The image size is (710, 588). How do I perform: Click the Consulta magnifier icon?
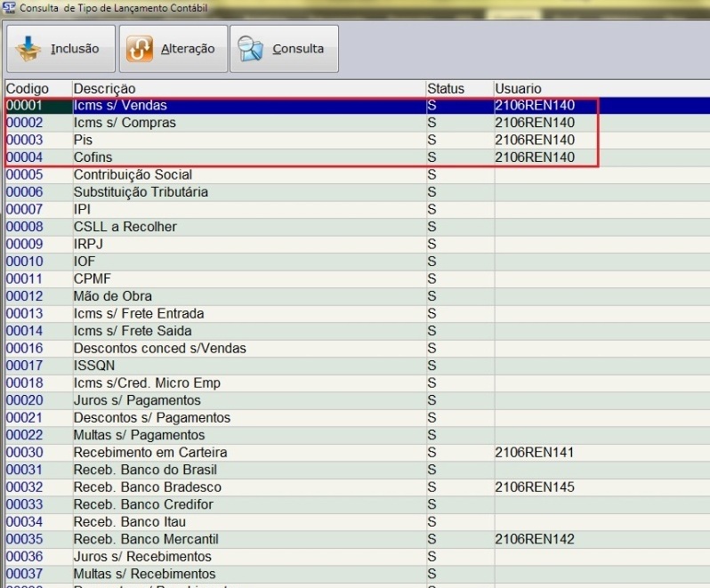tap(251, 49)
